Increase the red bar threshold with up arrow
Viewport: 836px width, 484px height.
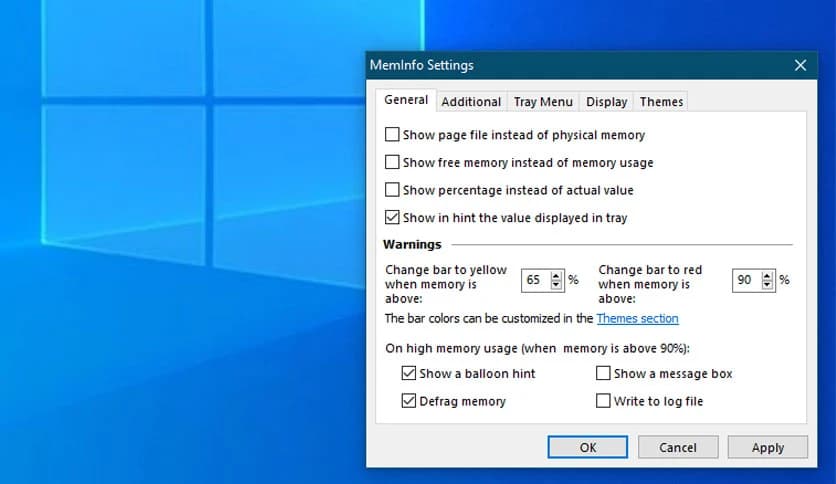pos(767,276)
